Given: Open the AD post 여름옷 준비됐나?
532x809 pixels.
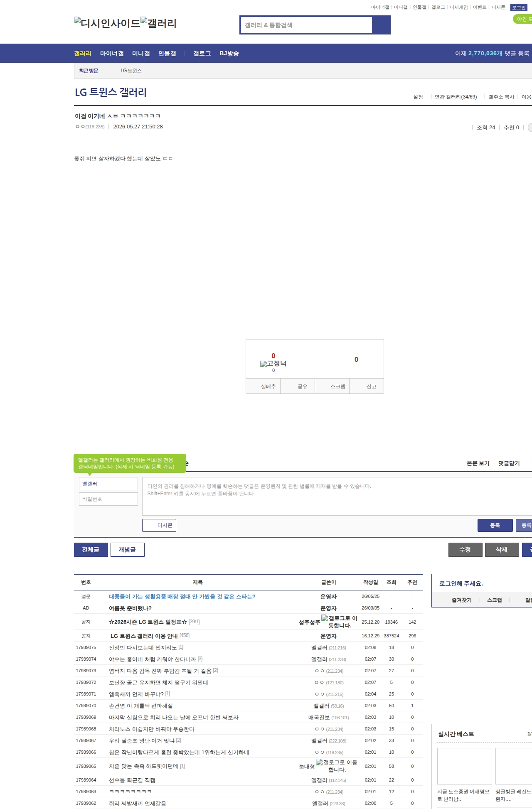Looking at the screenshot, I should click(130, 608).
